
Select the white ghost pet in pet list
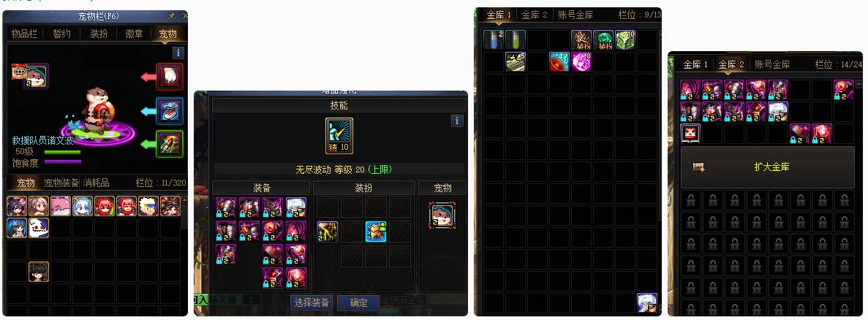tap(39, 228)
